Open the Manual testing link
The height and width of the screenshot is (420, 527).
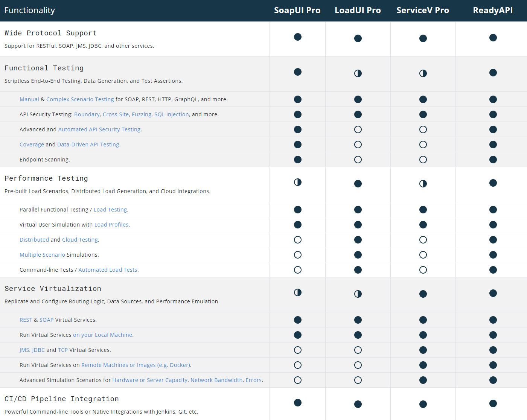tap(29, 99)
